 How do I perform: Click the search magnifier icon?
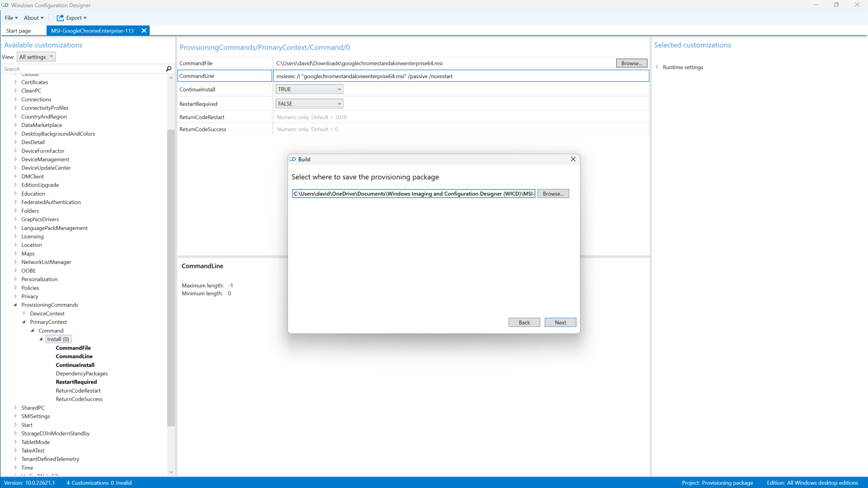[169, 69]
